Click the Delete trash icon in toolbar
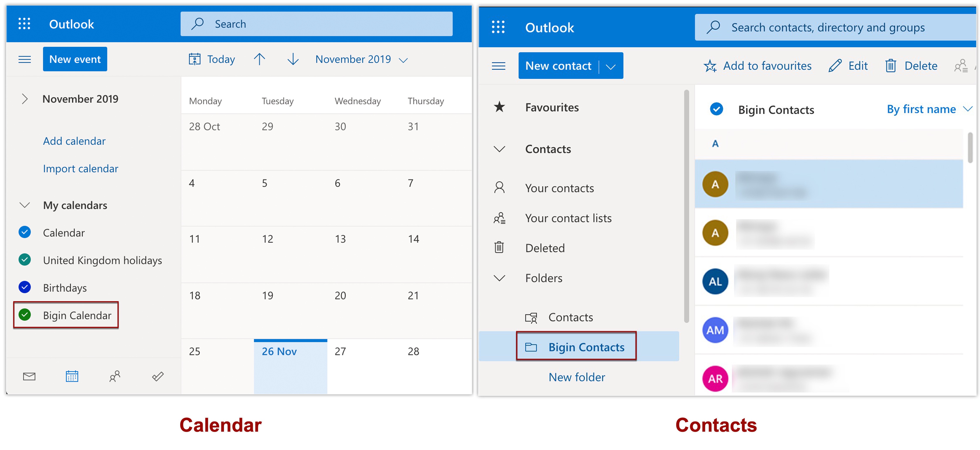Image resolution: width=980 pixels, height=450 pixels. point(890,66)
